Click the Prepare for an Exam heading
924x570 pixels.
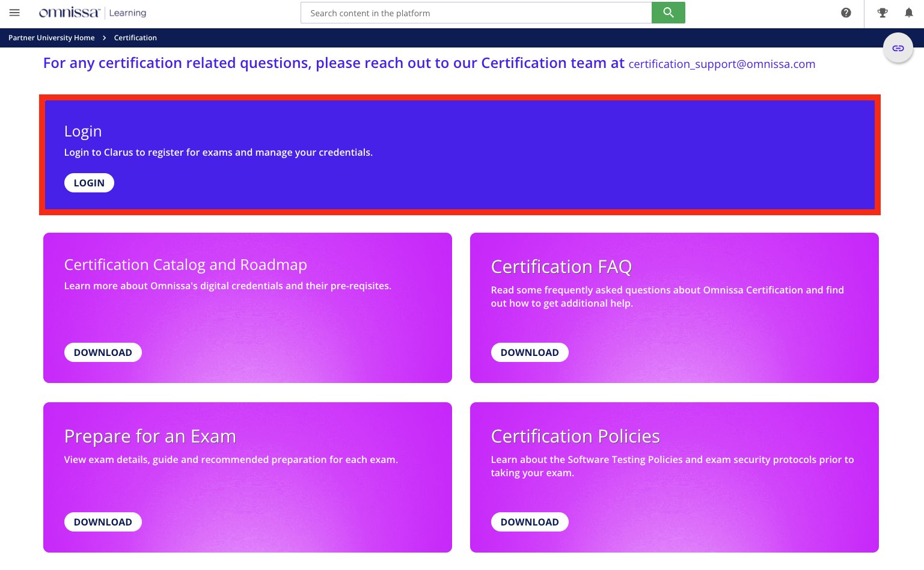pyautogui.click(x=150, y=437)
